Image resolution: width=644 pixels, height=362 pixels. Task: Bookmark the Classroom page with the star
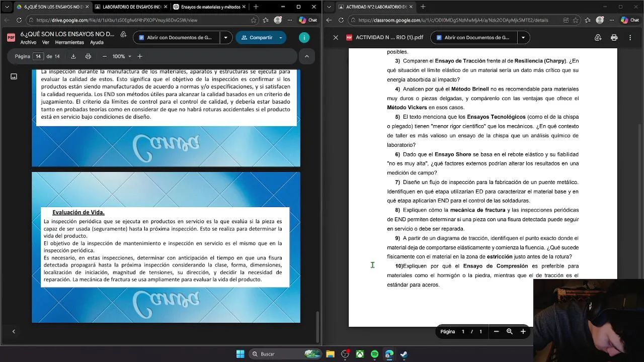(577, 20)
